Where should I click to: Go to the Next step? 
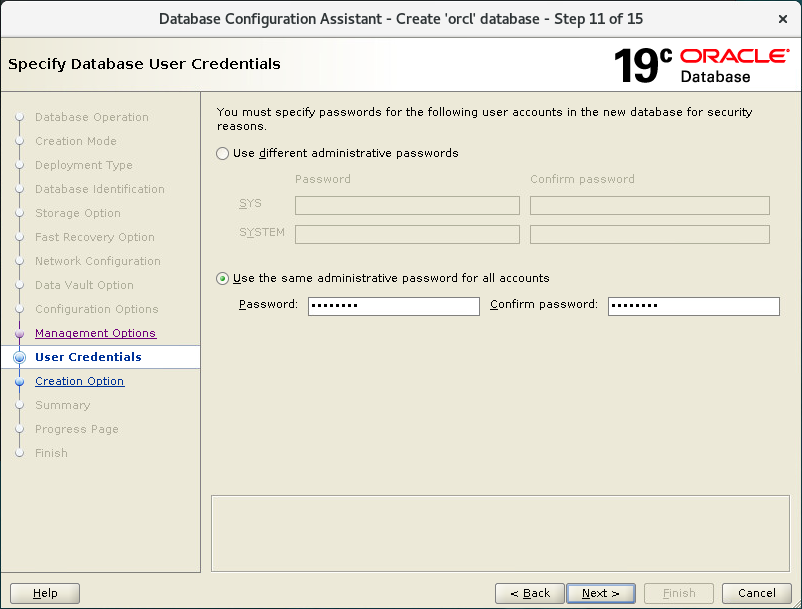click(601, 593)
